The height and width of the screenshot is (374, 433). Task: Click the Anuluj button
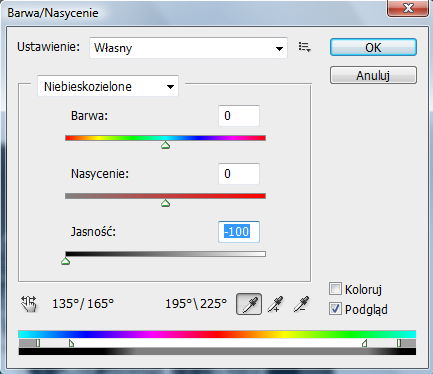click(x=373, y=75)
